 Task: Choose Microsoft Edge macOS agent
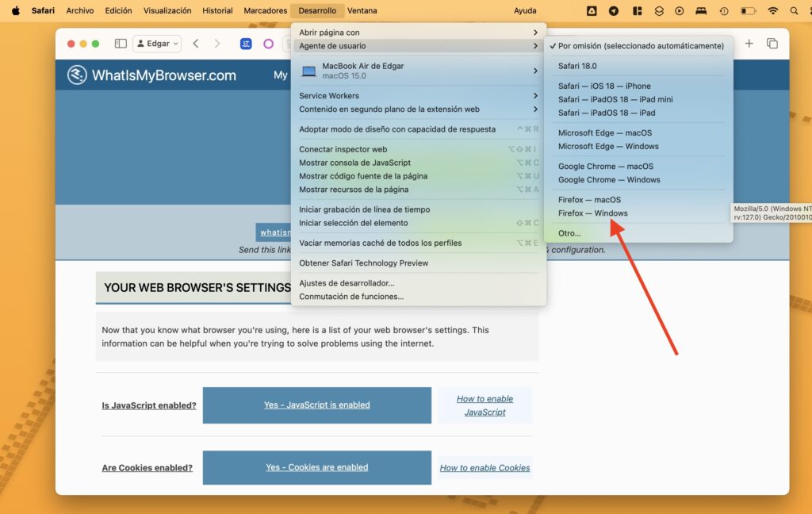639,132
